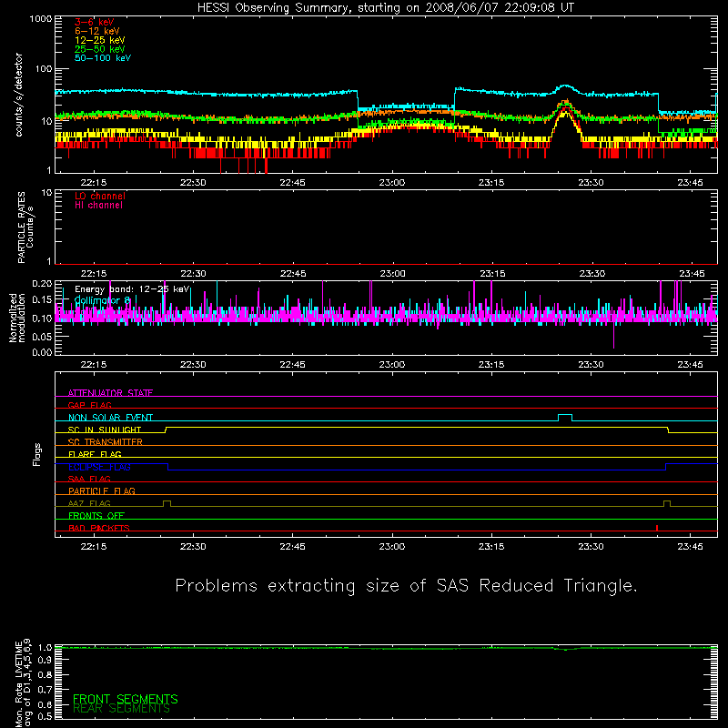Select the red 3-6 keV legend entry
The image size is (728, 728).
tap(95, 22)
